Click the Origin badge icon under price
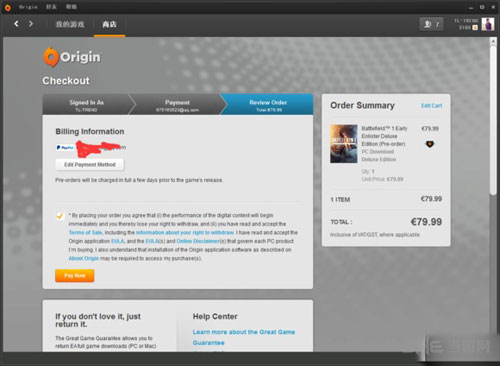 tap(430, 144)
